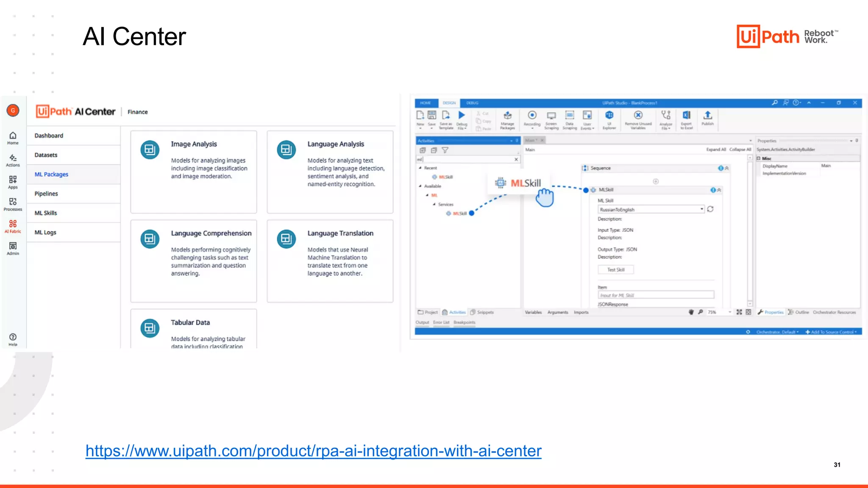Click Export to Excel in ribbon

(686, 120)
